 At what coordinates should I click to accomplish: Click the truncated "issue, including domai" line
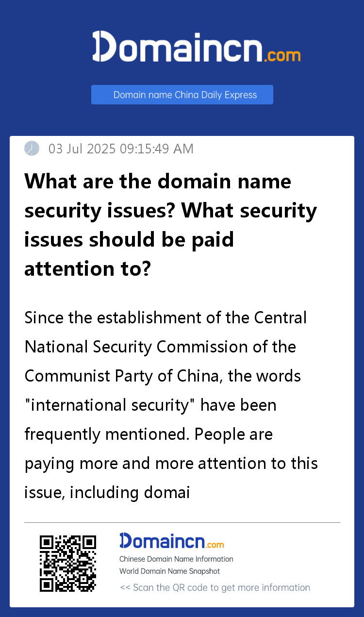point(107,492)
